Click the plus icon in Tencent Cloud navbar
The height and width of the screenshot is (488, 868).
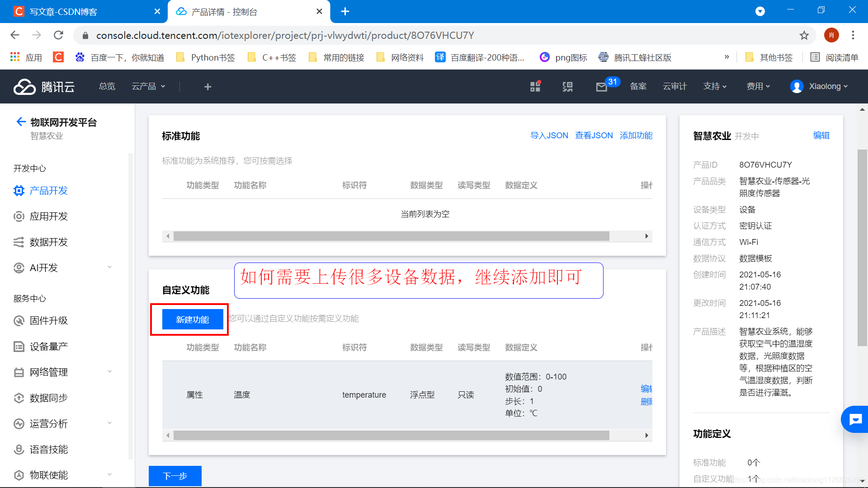(x=208, y=87)
